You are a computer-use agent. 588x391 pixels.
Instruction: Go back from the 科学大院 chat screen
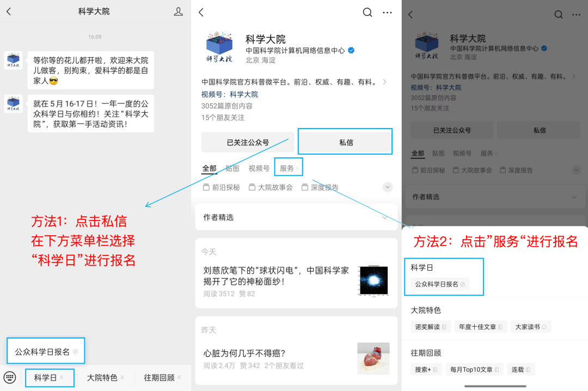coord(9,11)
